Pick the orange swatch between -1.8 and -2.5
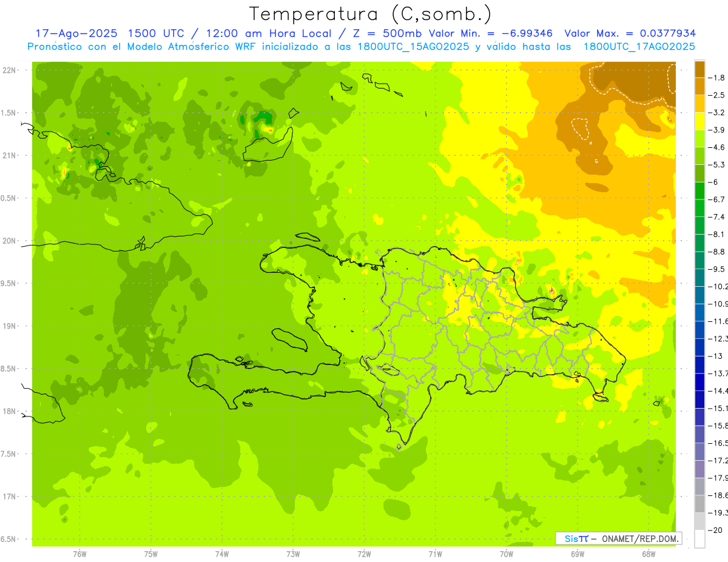Screen dimensions: 728x562 tap(699, 86)
